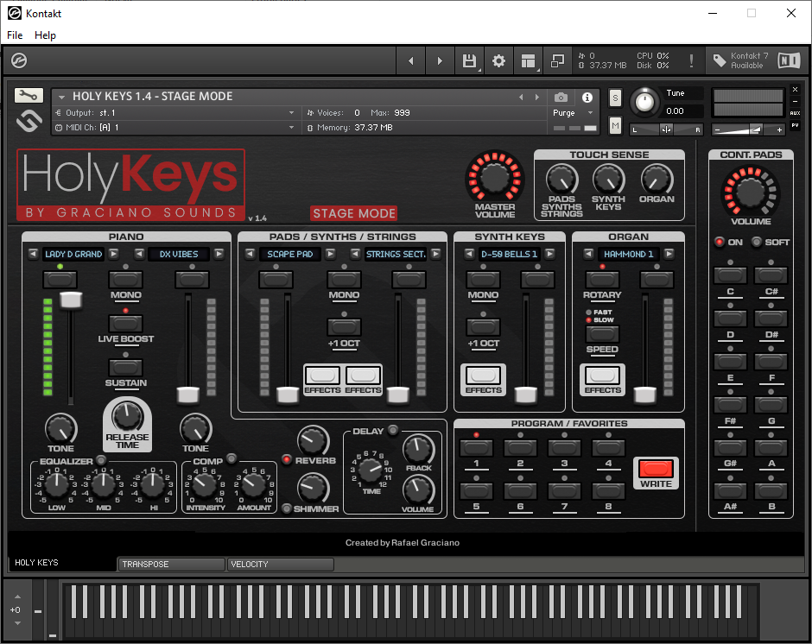Toggle the DELAY power button
812x644 pixels.
pos(393,430)
